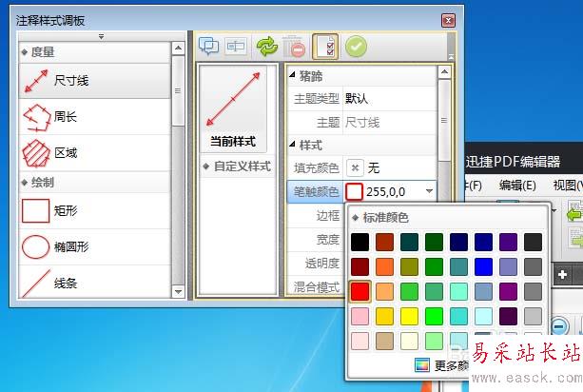The width and height of the screenshot is (583, 392).
Task: Click the collapse arrow above tool list
Action: tap(101, 36)
